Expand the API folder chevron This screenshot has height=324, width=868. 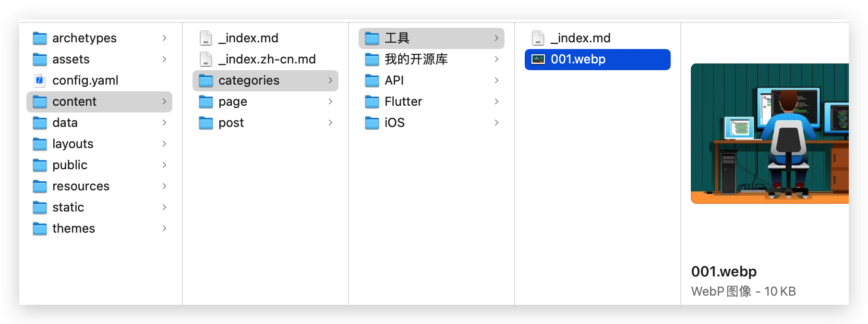click(x=496, y=80)
